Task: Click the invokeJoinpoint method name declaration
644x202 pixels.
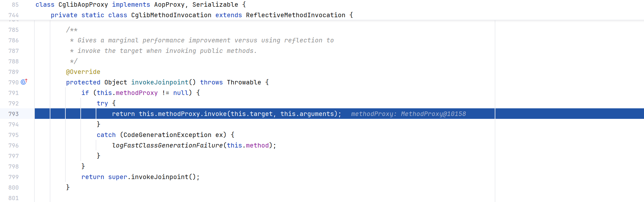Action: coord(159,83)
